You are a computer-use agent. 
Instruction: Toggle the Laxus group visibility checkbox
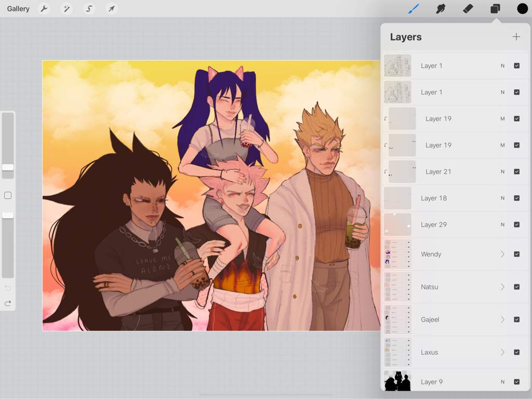pos(516,352)
